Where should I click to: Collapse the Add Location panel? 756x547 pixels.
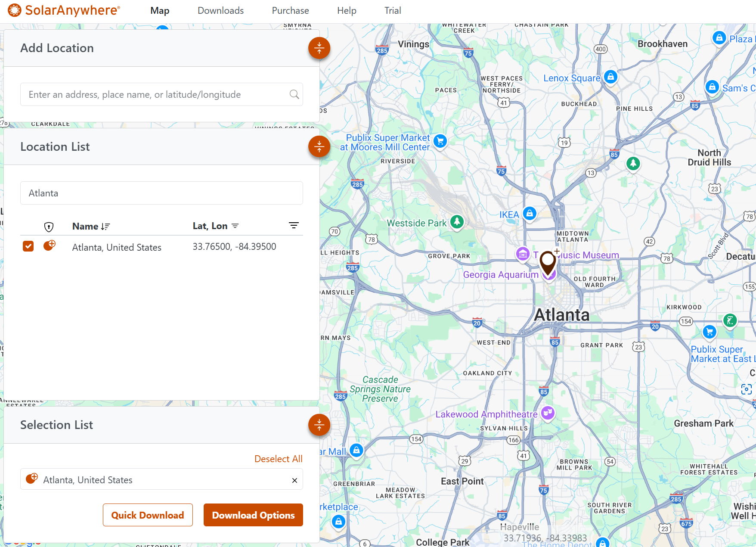pos(319,48)
